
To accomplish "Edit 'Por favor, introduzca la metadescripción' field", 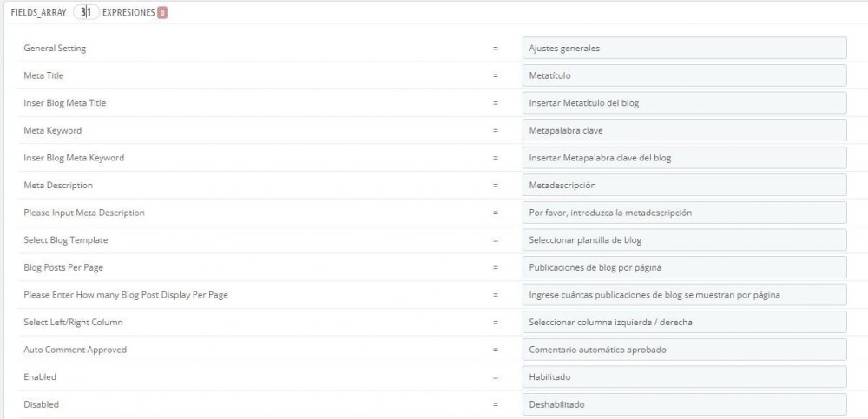I will 684,213.
